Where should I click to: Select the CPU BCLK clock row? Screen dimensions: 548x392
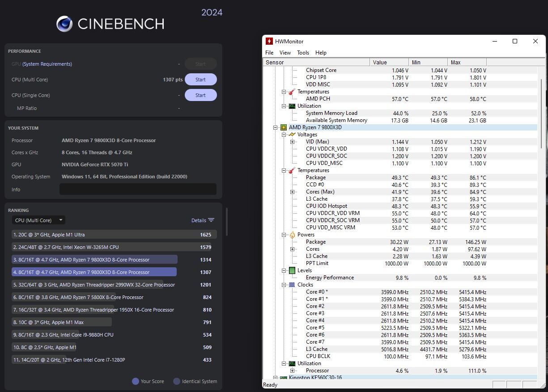click(x=400, y=356)
